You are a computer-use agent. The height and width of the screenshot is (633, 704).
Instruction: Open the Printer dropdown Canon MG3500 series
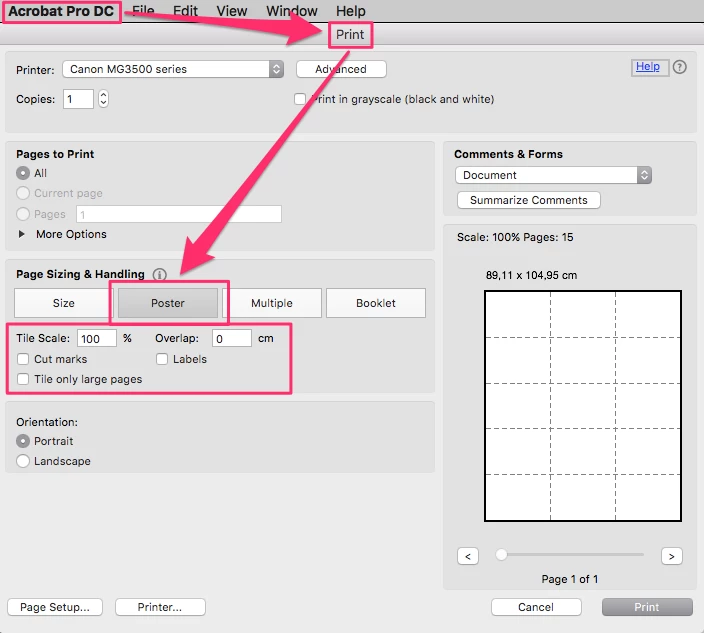(x=173, y=69)
